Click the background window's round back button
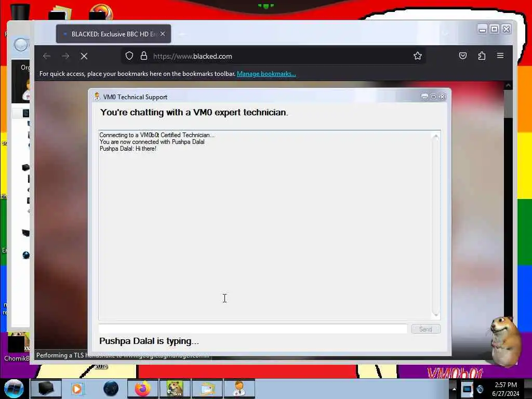Image resolution: width=532 pixels, height=399 pixels. click(x=21, y=45)
